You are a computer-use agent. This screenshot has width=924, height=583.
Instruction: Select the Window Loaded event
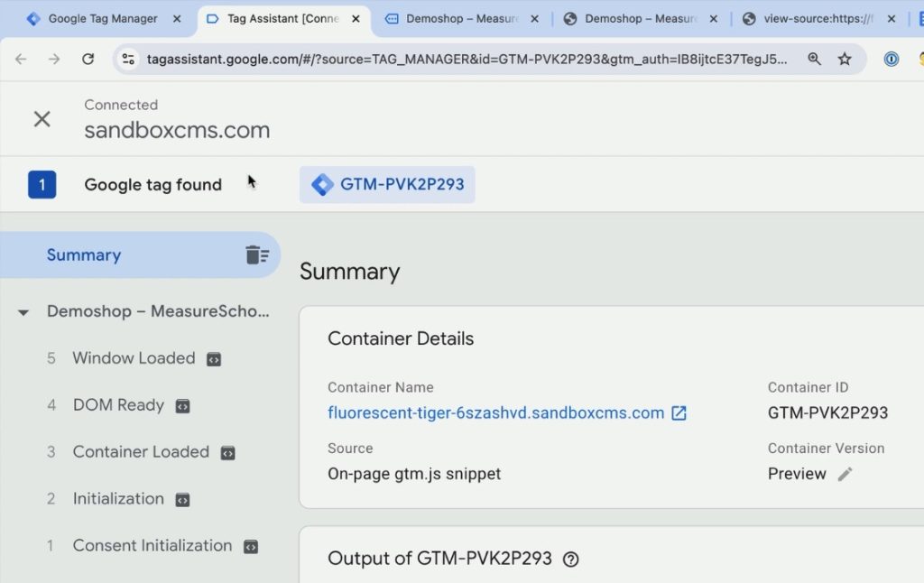click(134, 357)
